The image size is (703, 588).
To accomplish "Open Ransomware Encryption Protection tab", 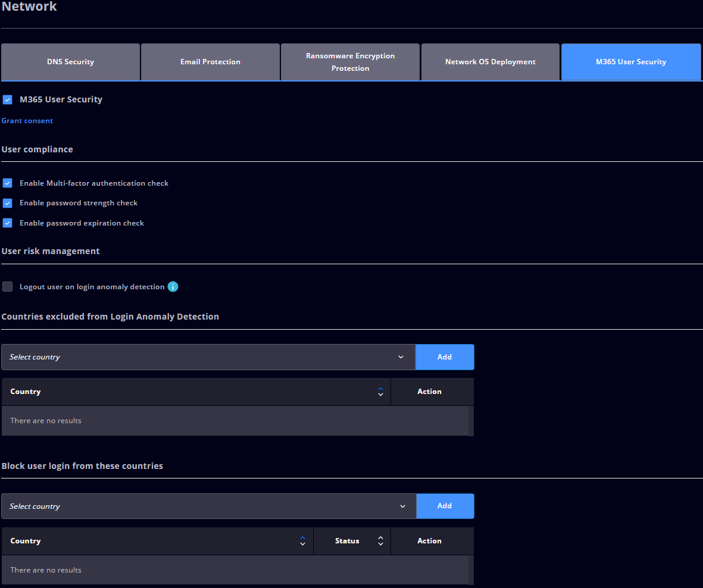I will tap(350, 62).
